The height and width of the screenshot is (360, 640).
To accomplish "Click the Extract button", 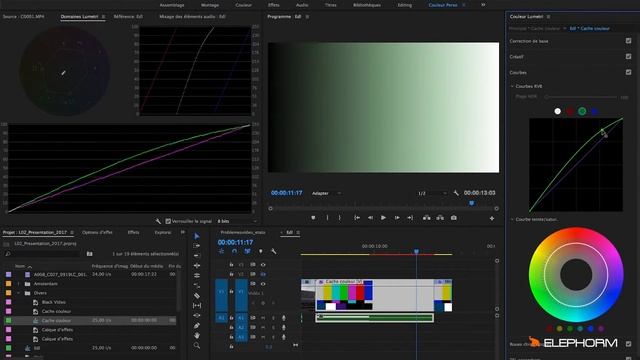I will (x=440, y=218).
